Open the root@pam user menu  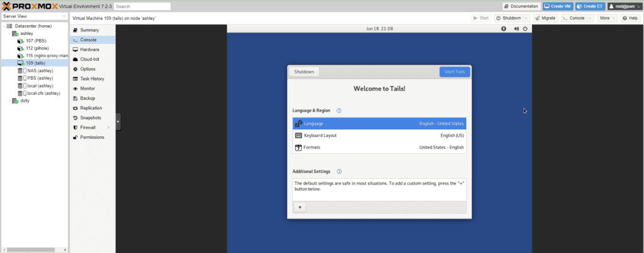coord(625,6)
